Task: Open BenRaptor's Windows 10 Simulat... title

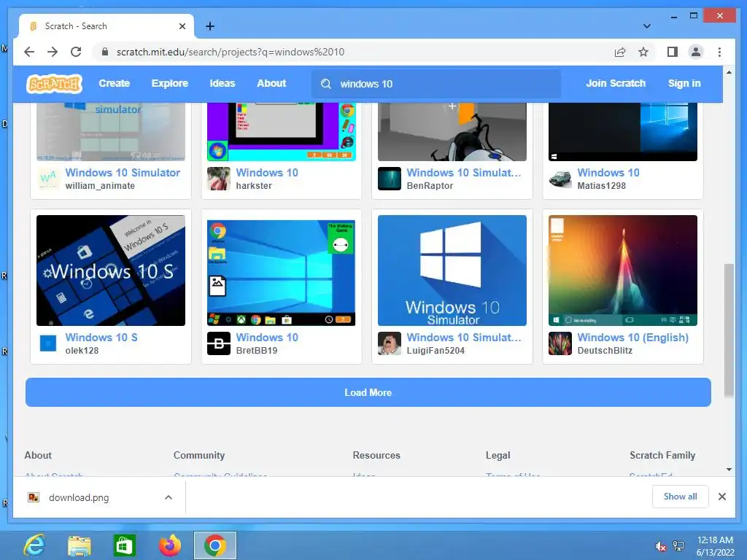Action: (x=464, y=172)
